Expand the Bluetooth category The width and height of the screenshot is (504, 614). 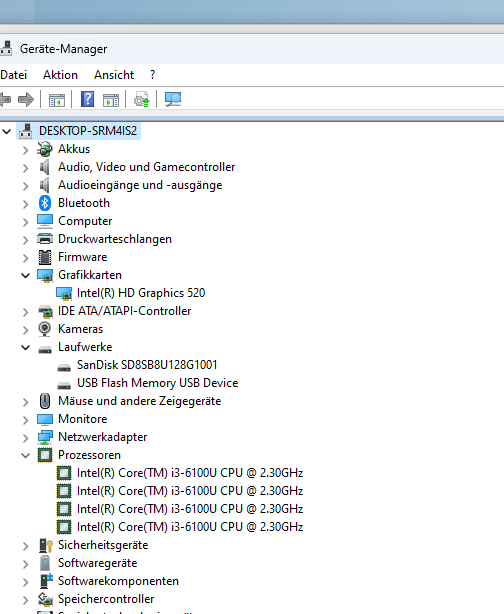click(x=25, y=204)
